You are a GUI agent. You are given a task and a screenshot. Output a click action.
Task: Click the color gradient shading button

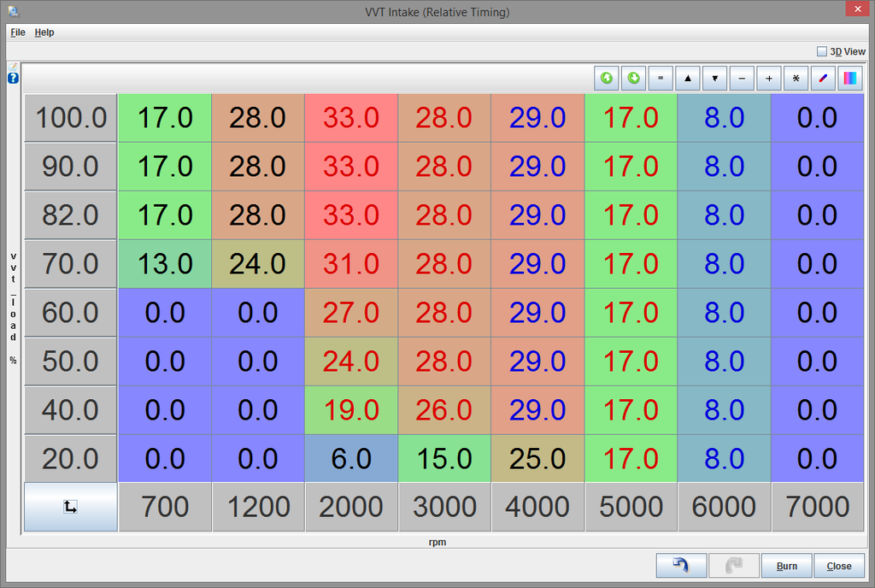coord(850,79)
